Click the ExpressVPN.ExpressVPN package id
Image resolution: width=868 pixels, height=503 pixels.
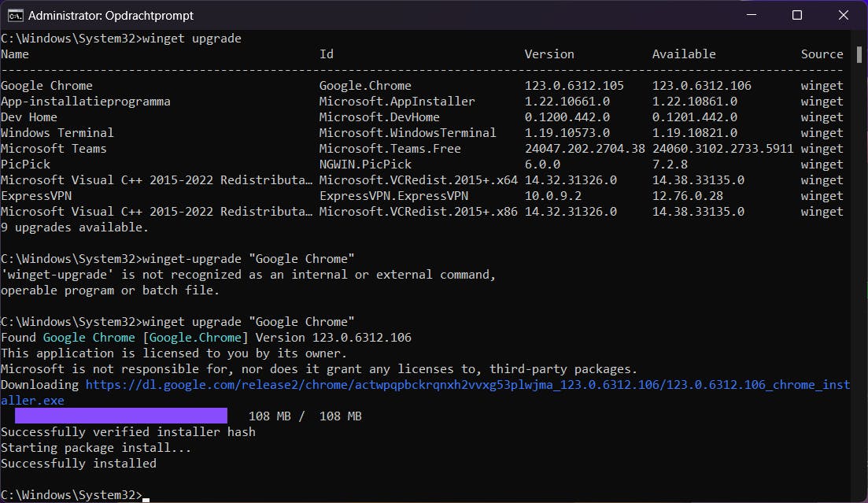coord(393,196)
